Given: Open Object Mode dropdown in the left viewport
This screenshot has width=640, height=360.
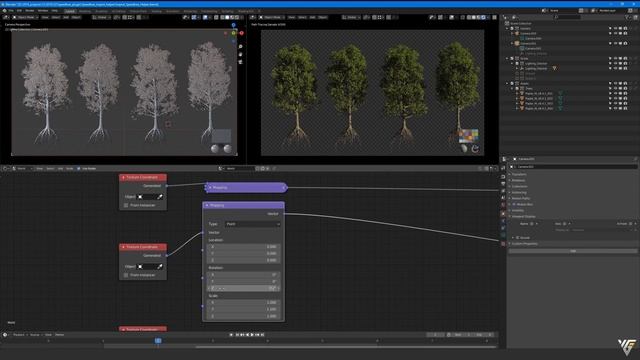Looking at the screenshot, I should 25,17.
